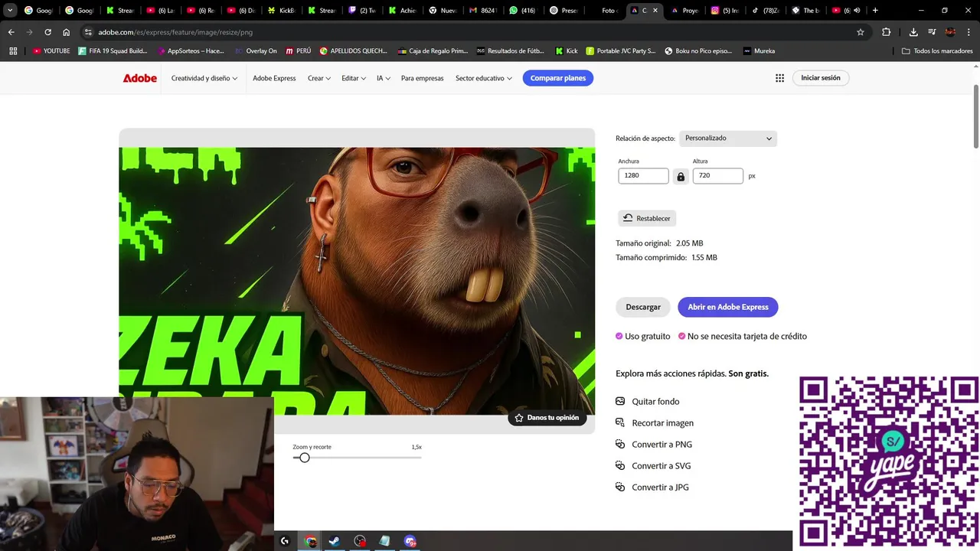Switch to the Twitch (2) Tw tab
980x551 pixels.
[x=362, y=11]
